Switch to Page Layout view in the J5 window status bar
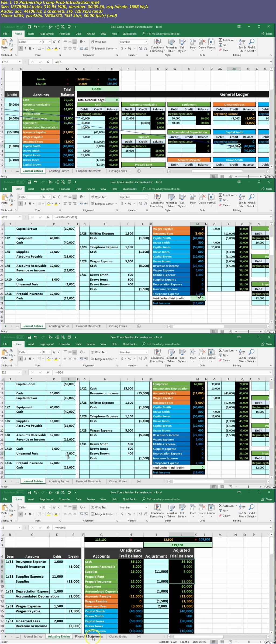Image resolution: width=276 pixels, height=644 pixels. point(222,642)
